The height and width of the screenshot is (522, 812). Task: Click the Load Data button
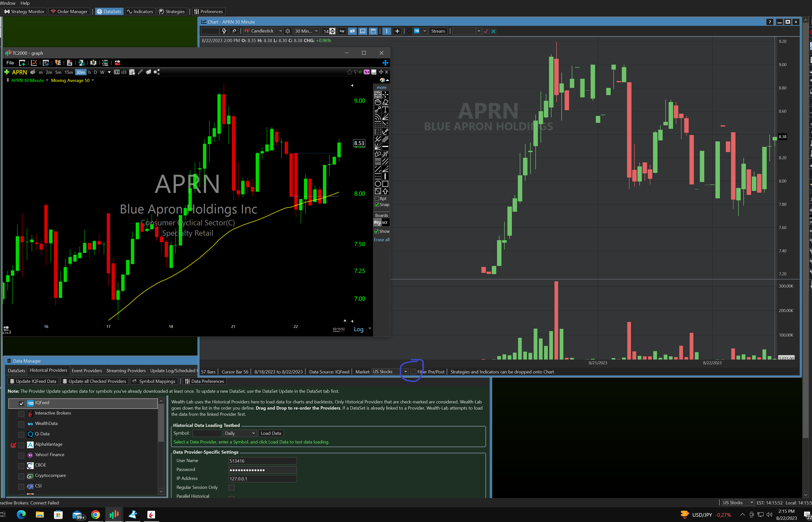click(271, 433)
